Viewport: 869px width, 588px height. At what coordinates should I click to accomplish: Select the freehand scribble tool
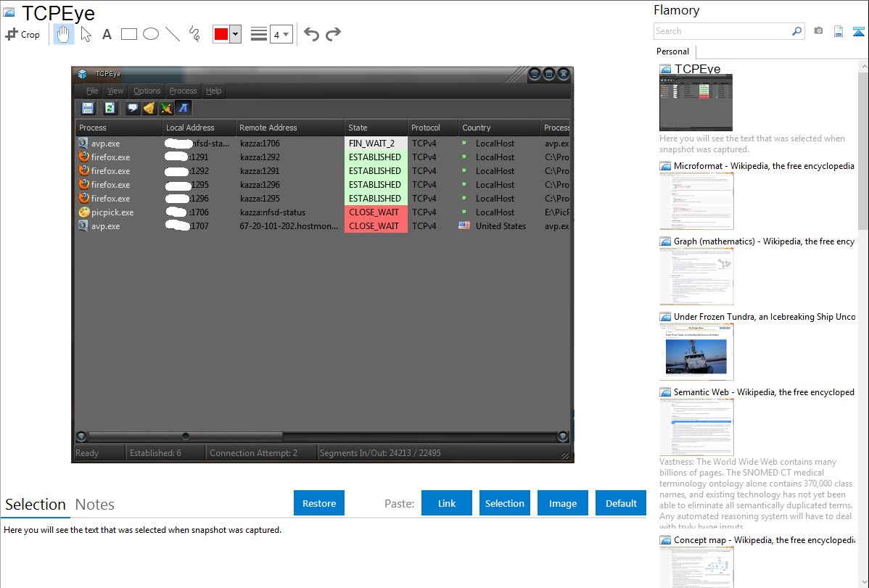[x=194, y=34]
